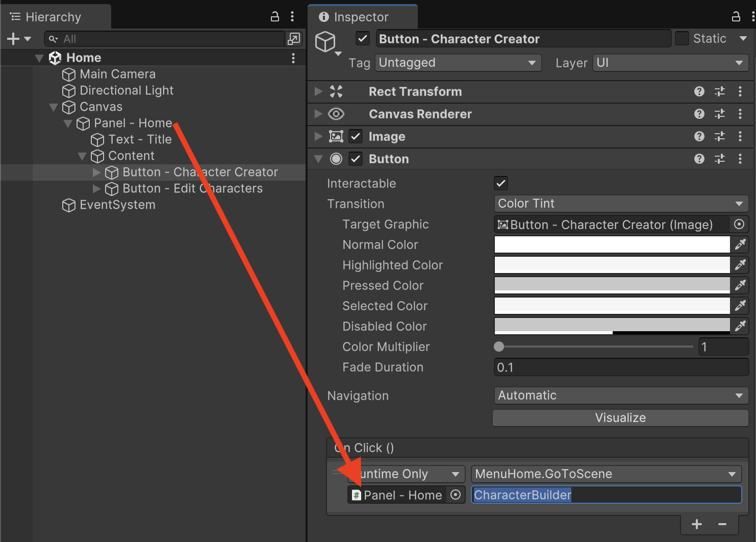Viewport: 756px width, 542px height.
Task: Add new On Click event entry
Action: pos(696,524)
